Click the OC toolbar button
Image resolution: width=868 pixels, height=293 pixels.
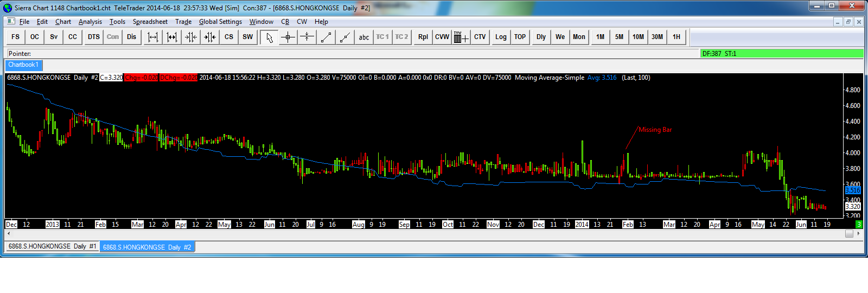pyautogui.click(x=34, y=37)
